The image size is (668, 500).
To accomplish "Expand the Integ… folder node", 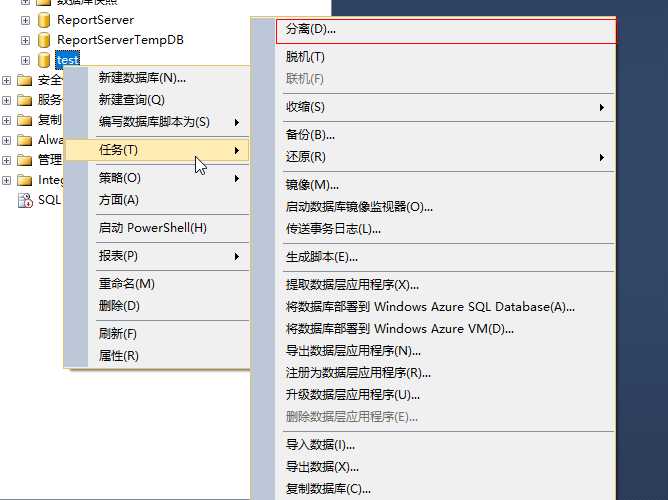I will (6, 180).
